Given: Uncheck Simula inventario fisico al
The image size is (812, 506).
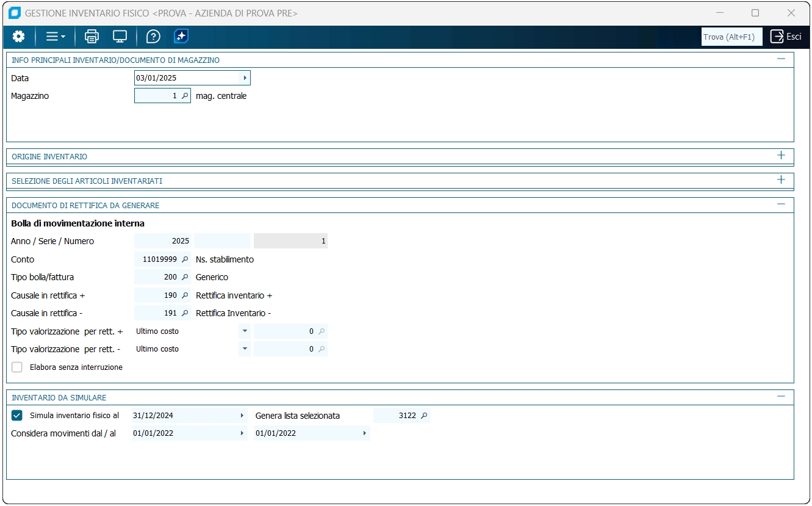Looking at the screenshot, I should pos(17,416).
